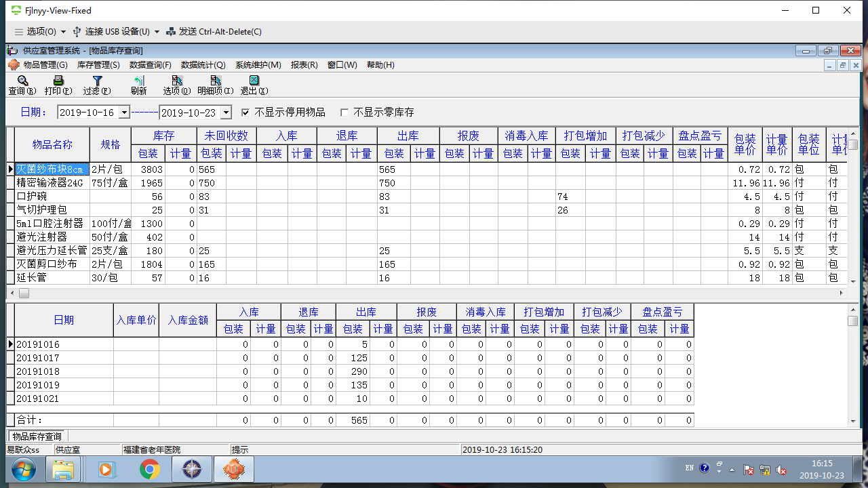
Task: Open the 帮助(H) menu
Action: (380, 65)
